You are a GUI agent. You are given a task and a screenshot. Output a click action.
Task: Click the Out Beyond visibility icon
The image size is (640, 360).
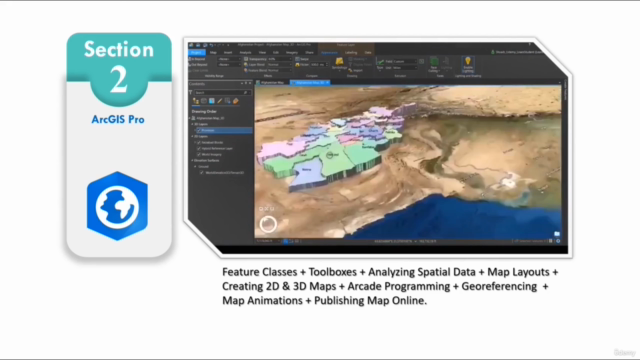click(190, 64)
